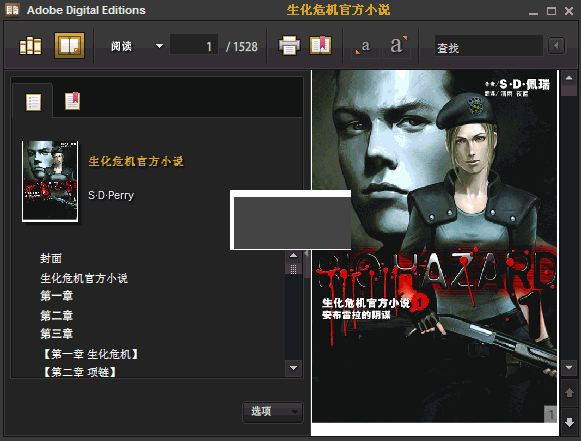
Task: Go to 封面 in contents
Action: click(51, 258)
